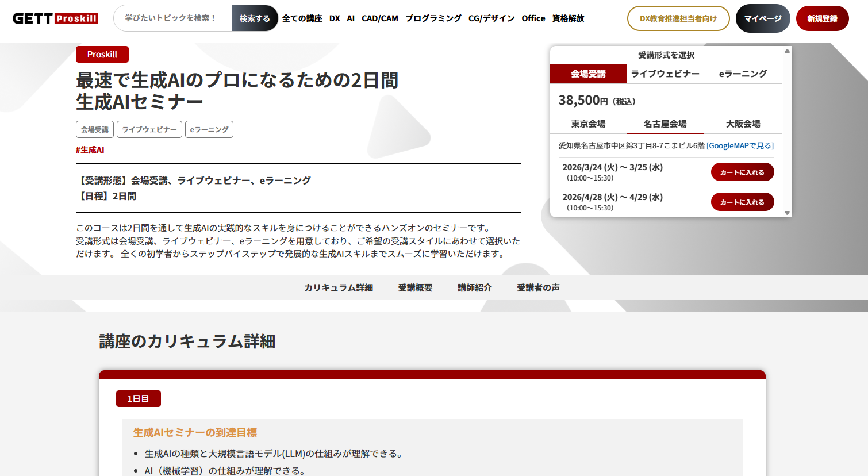Open the GoogleMAPで見る link
This screenshot has height=476, width=868.
pos(740,145)
